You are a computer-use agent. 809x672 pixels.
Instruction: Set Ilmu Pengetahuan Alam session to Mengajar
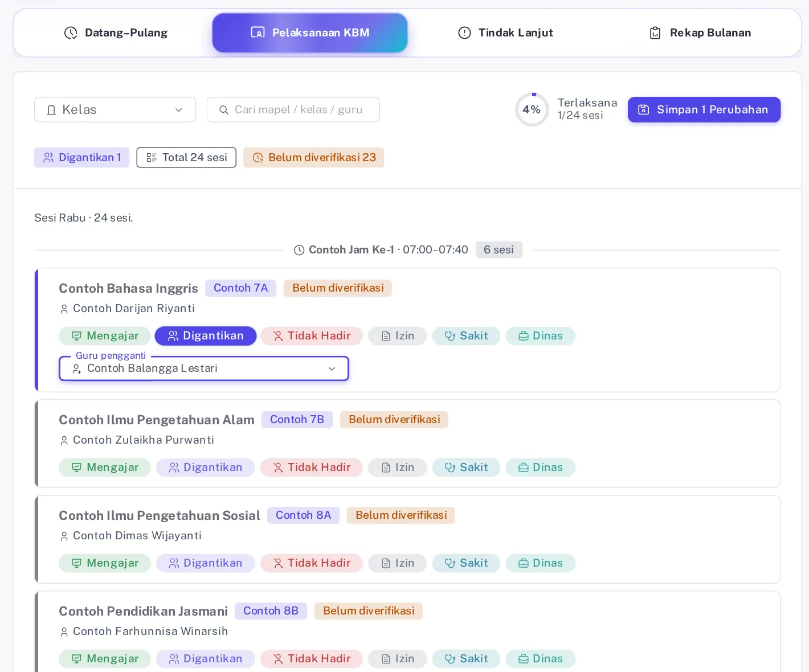[x=105, y=468]
